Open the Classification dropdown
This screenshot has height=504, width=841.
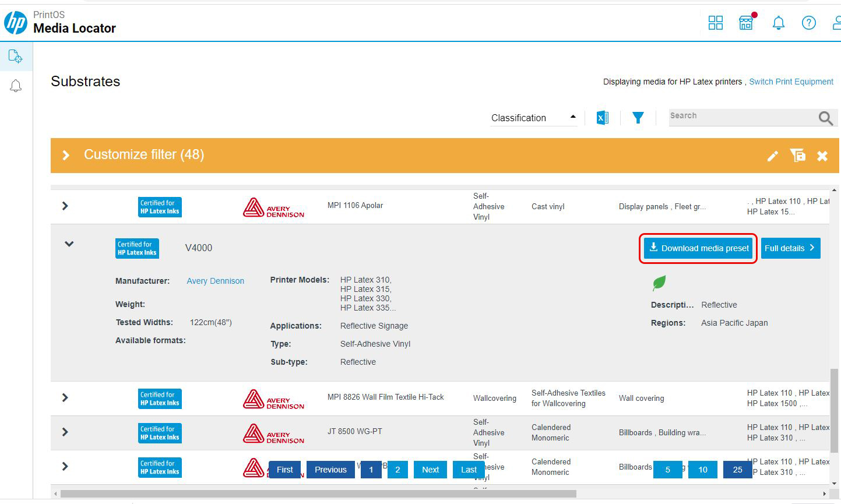[x=533, y=118]
